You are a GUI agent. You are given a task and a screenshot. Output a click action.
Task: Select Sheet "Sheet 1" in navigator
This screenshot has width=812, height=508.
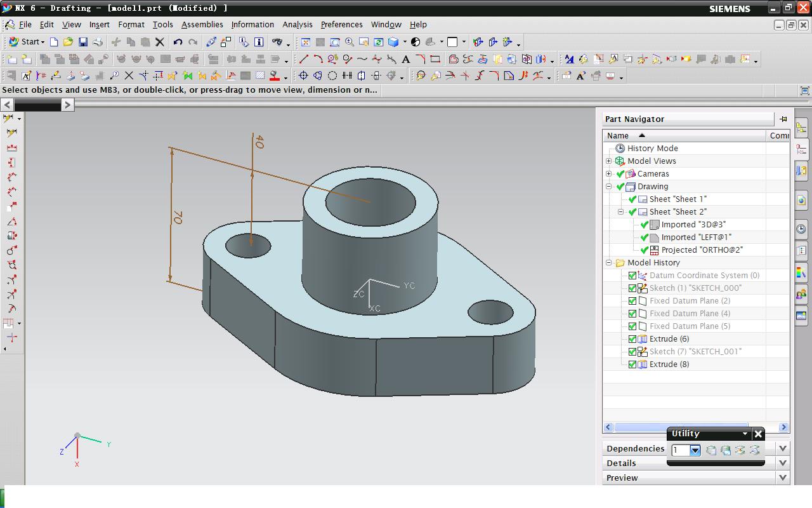pos(678,199)
